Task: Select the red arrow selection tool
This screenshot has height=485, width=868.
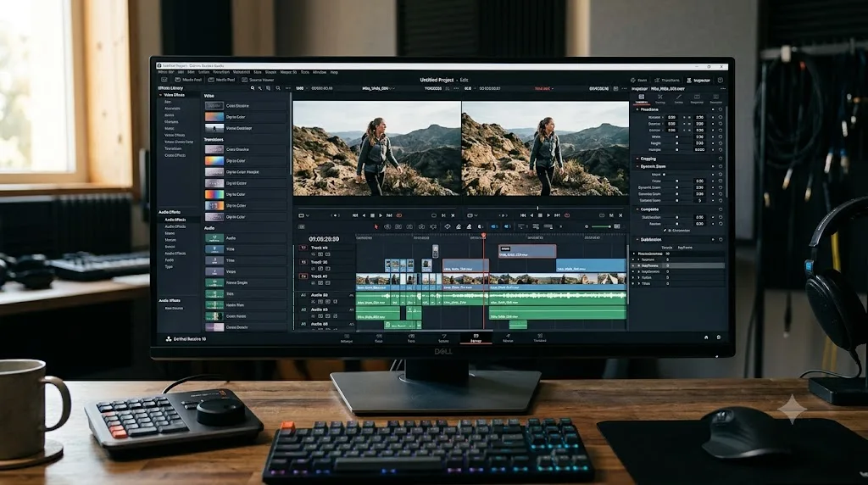Action: click(376, 226)
